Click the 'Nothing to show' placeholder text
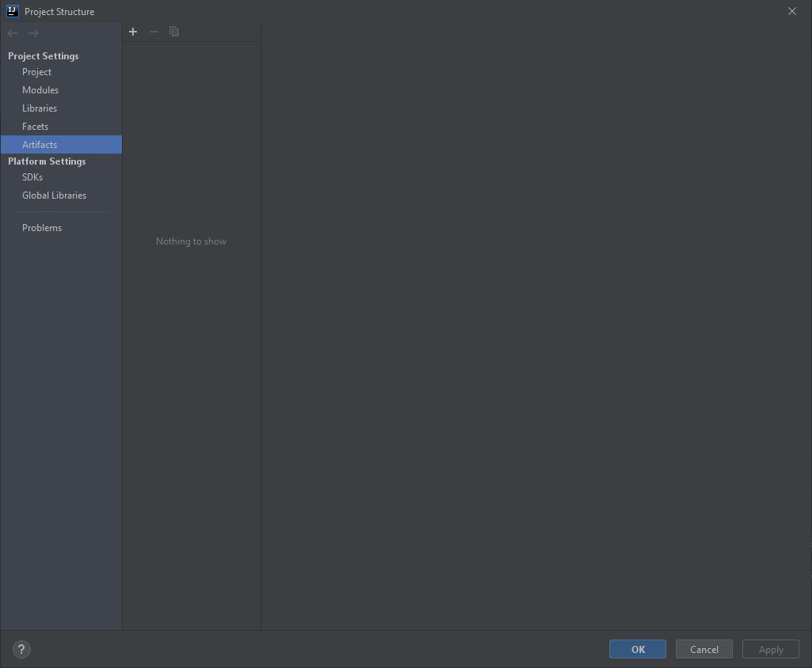The width and height of the screenshot is (812, 668). 191,241
